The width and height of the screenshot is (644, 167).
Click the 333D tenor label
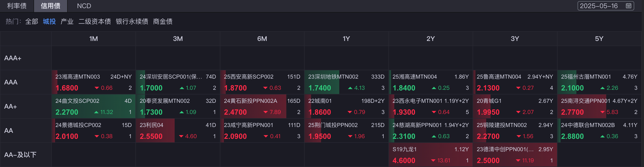[x=377, y=77]
